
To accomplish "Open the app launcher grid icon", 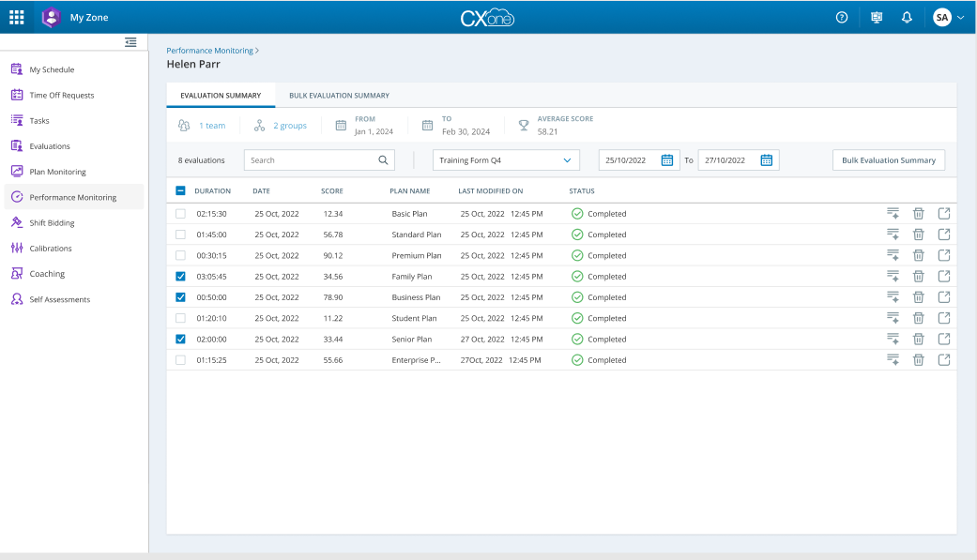I will [17, 17].
